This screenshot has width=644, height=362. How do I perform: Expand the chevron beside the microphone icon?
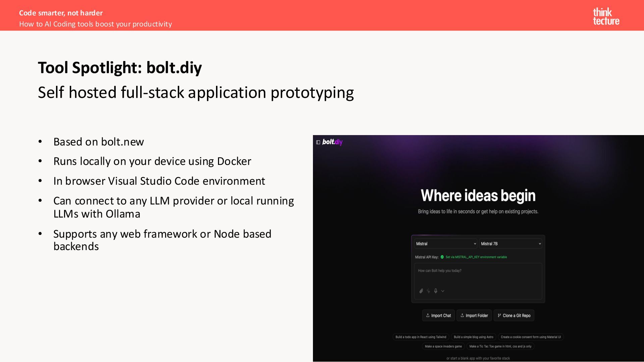point(443,291)
